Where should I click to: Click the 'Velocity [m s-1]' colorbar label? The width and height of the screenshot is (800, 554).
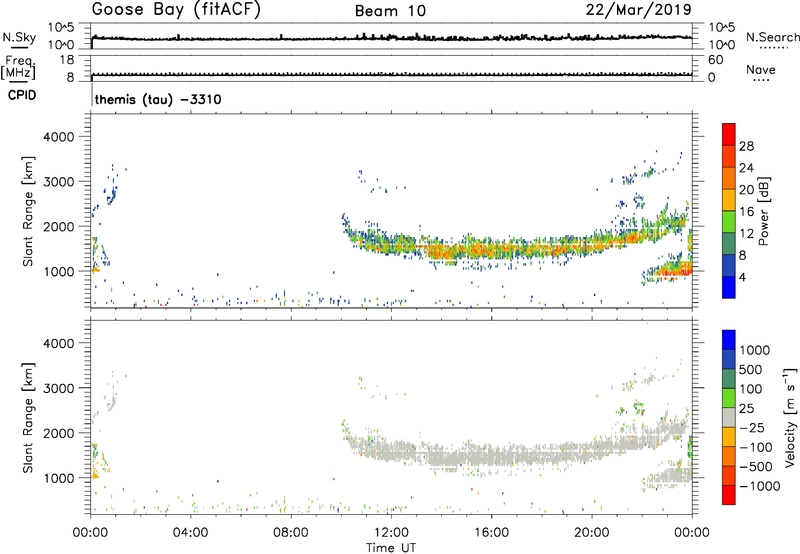tap(790, 417)
